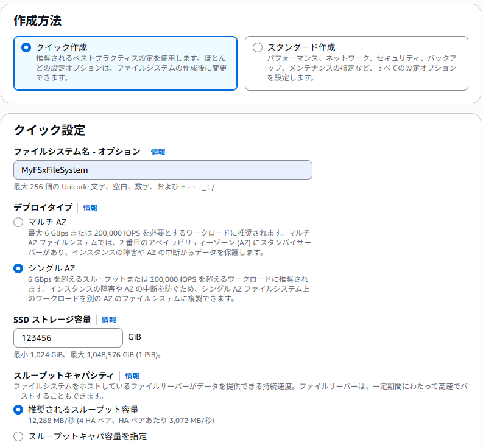
Task: Open 情報 link next to ファイルシステム名
Action: point(158,152)
